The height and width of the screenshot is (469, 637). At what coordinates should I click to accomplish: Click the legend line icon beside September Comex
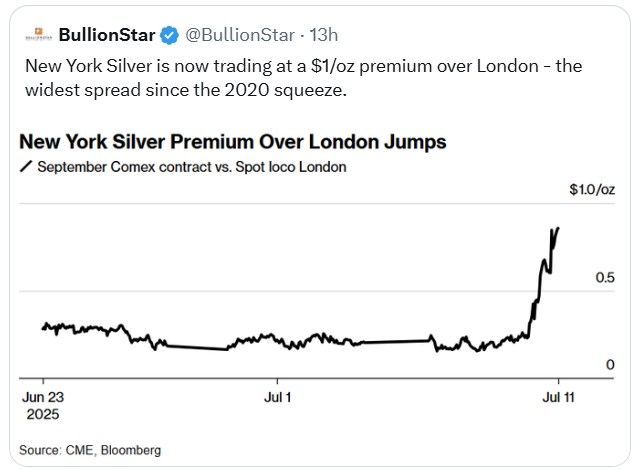[26, 167]
